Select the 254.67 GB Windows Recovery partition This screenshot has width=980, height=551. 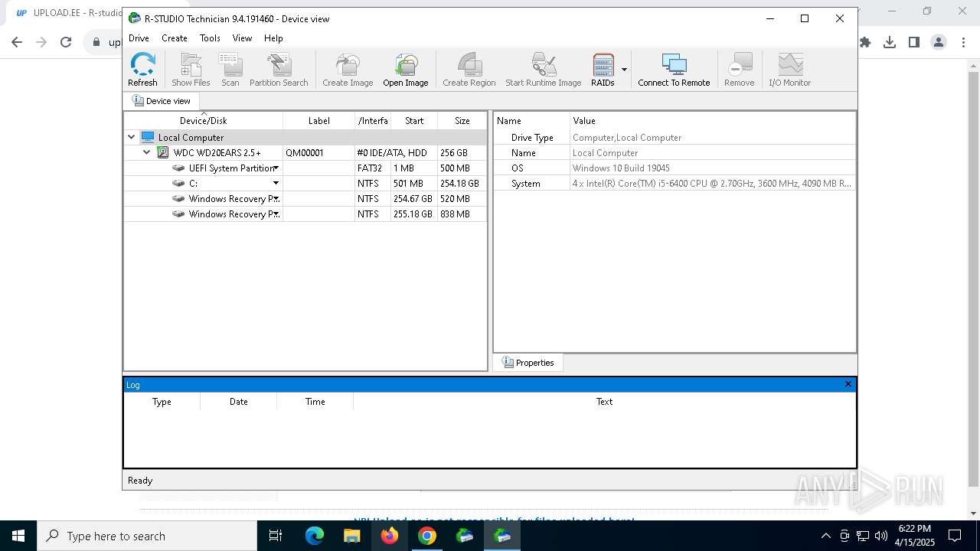pyautogui.click(x=305, y=199)
